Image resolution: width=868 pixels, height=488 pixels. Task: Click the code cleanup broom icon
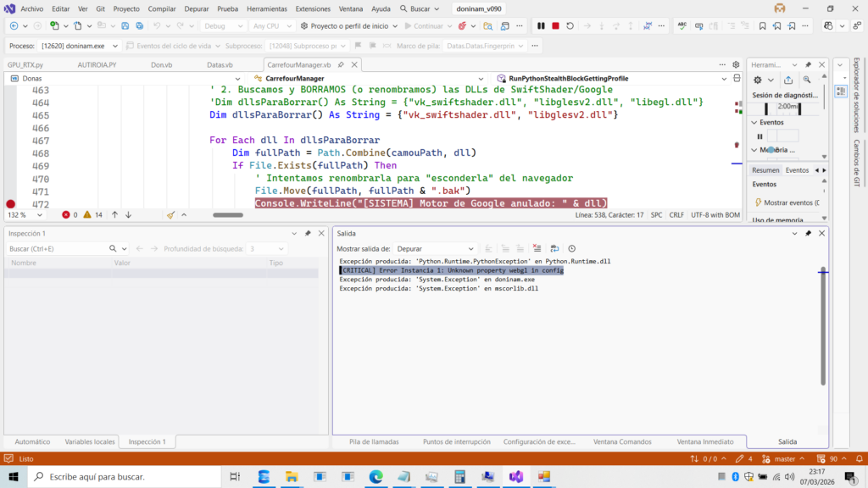pyautogui.click(x=170, y=215)
